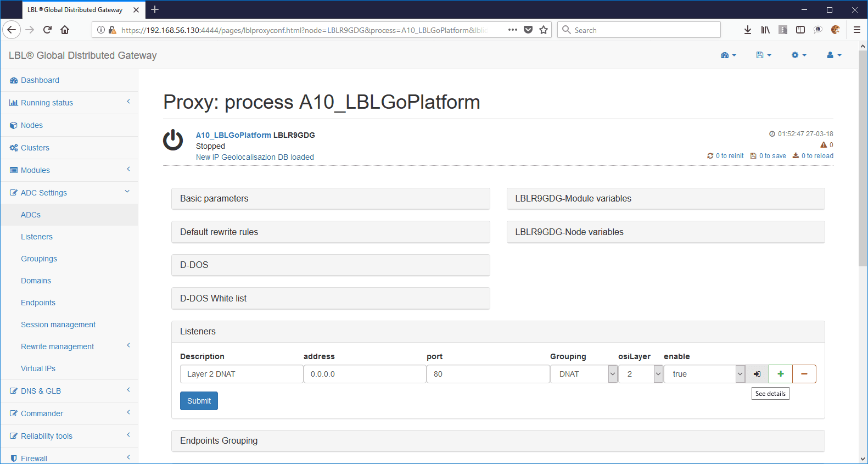Image resolution: width=868 pixels, height=464 pixels.
Task: Expand the Default rewrite rules panel
Action: [331, 232]
